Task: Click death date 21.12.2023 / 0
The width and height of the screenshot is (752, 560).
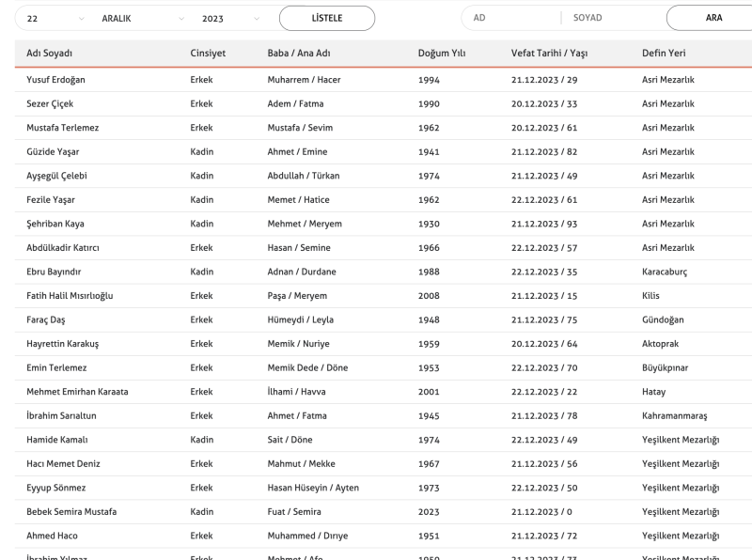Action: click(x=541, y=511)
